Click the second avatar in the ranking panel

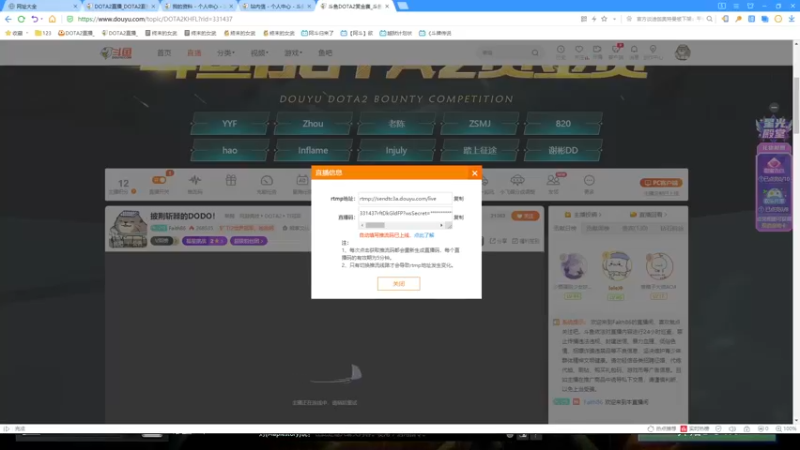[x=616, y=266]
